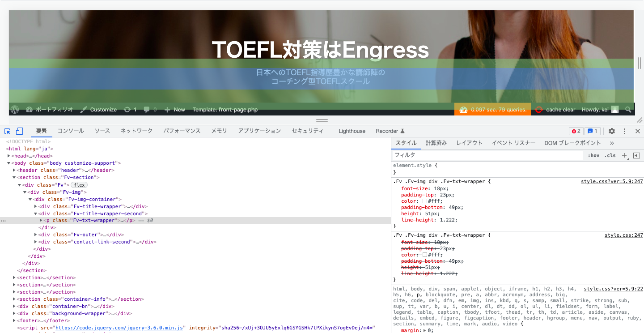Screen dimensions: 644x333
Task: Open the #fff swatch in the overridden rule
Action: point(425,255)
